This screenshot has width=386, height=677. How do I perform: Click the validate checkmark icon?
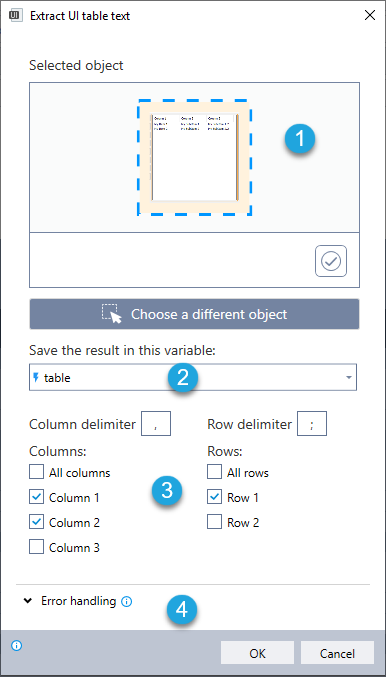[331, 261]
